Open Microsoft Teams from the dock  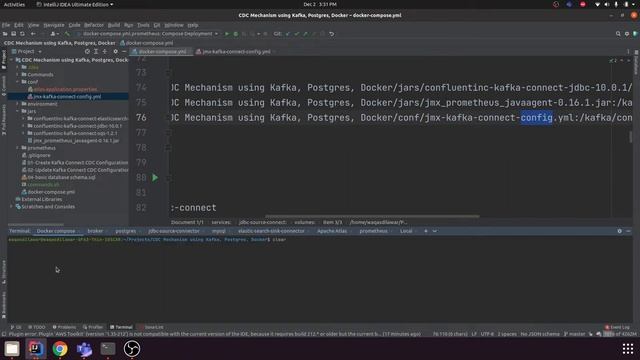(x=84, y=349)
